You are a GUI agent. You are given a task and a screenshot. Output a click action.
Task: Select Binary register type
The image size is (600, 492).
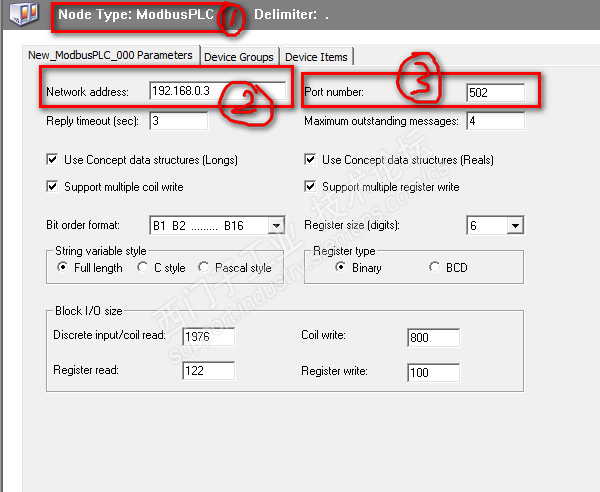tap(341, 268)
